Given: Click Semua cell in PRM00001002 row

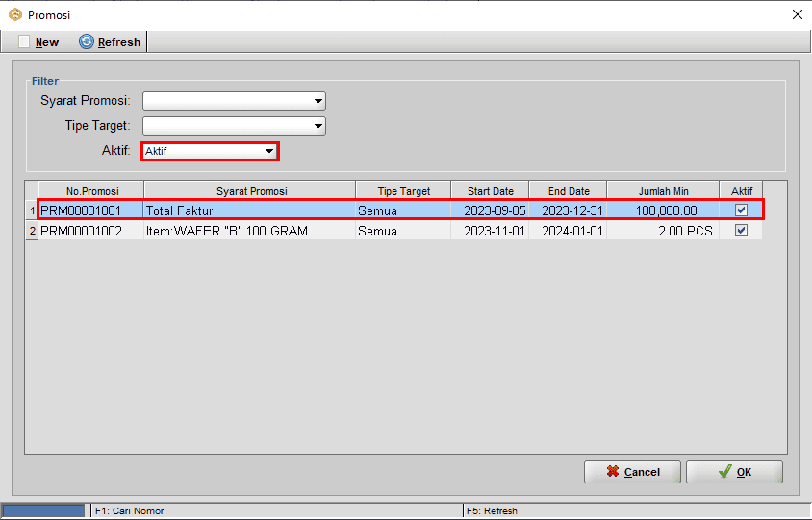Looking at the screenshot, I should [403, 231].
